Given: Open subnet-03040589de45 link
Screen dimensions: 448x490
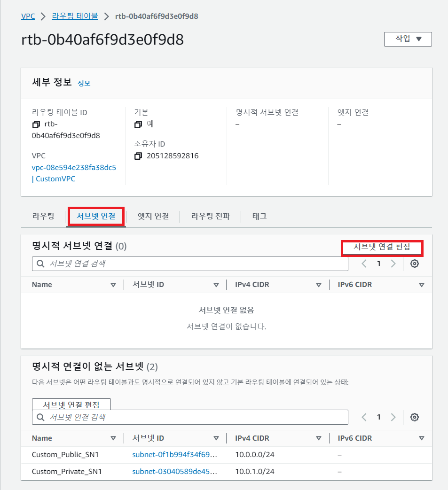Looking at the screenshot, I should (x=174, y=472).
